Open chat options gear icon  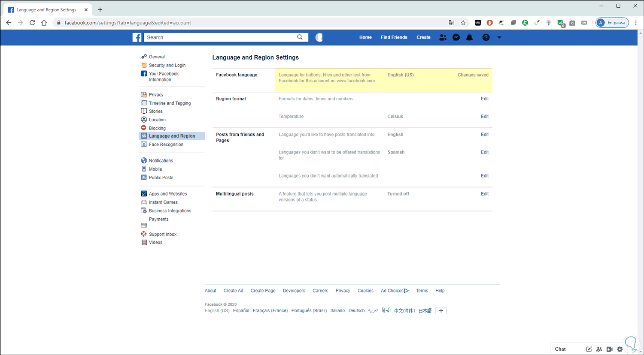coord(620,349)
